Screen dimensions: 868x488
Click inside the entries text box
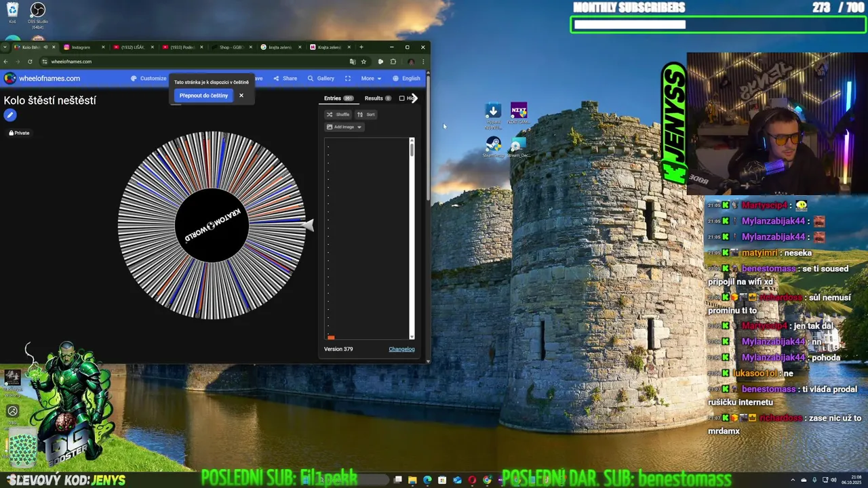click(x=366, y=239)
